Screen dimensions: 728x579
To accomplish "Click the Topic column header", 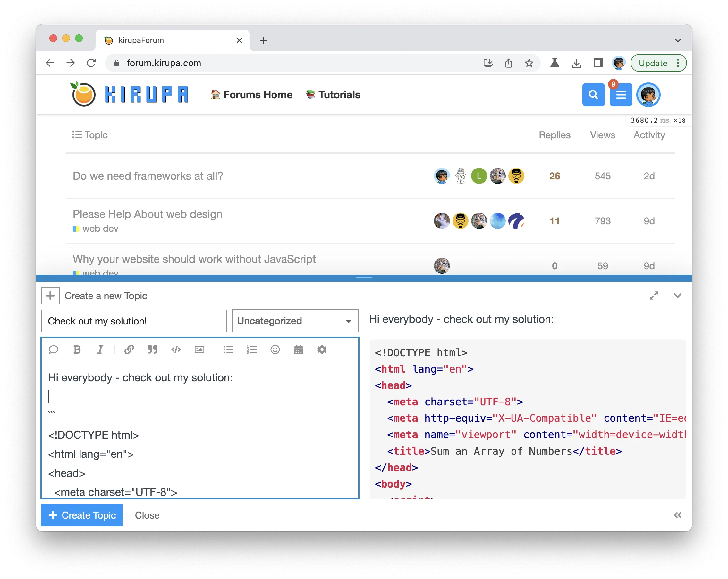I will coord(90,135).
